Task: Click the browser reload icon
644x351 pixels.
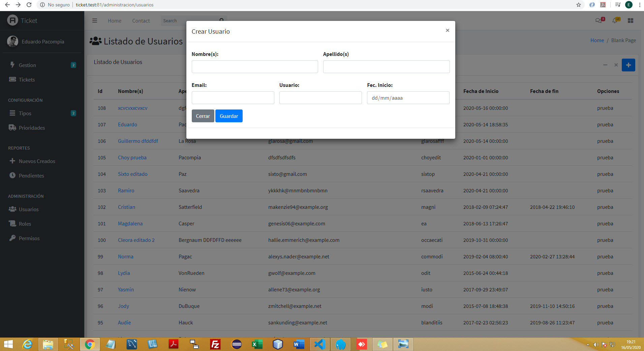Action: click(29, 5)
